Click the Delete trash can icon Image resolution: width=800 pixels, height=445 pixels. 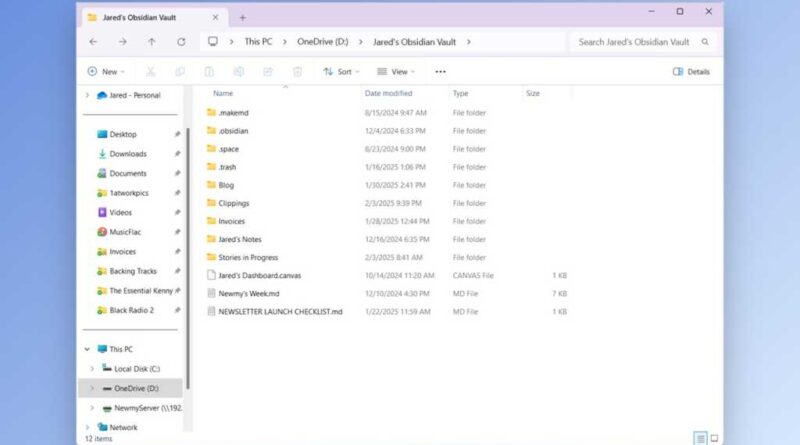click(297, 72)
